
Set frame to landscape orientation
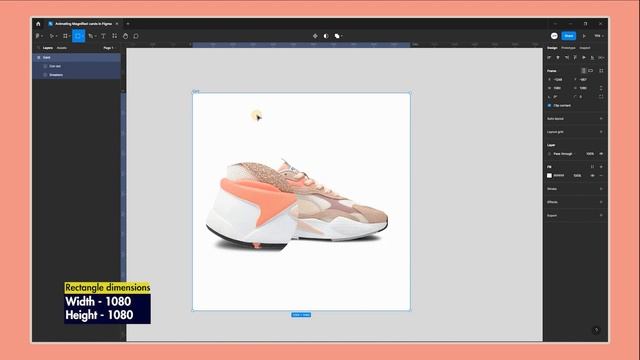[591, 71]
